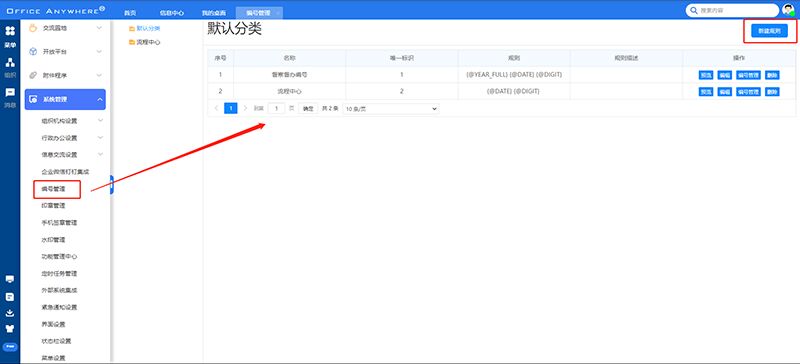Open the 菜单 grid icon in left rail
This screenshot has width=800, height=364.
(x=10, y=31)
